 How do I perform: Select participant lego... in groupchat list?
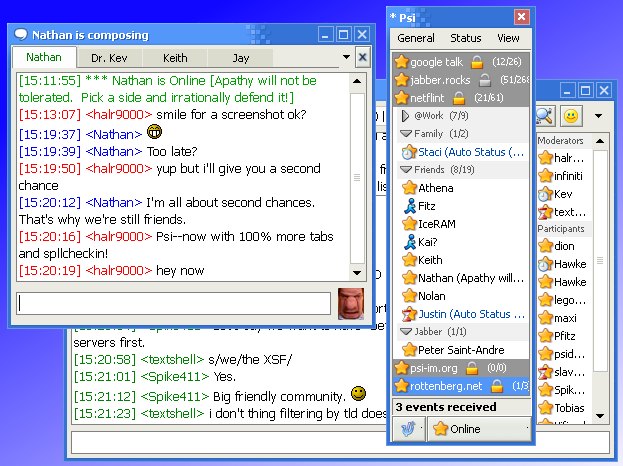point(564,300)
